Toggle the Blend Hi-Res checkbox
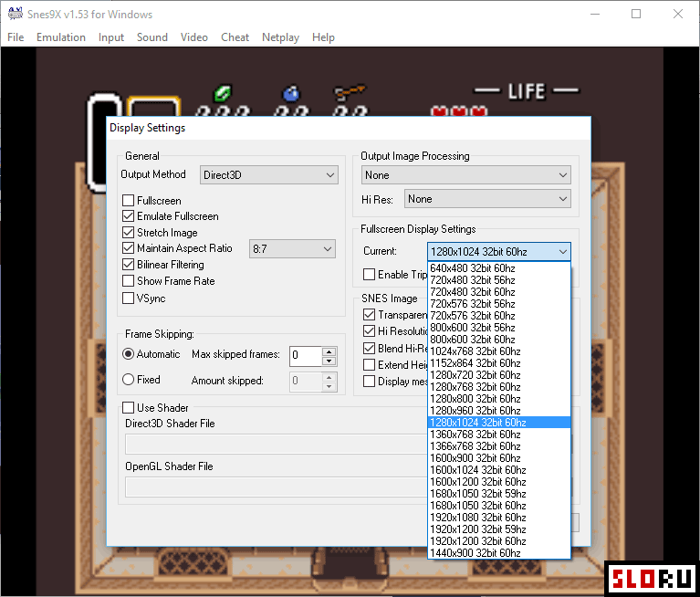Screen dimensions: 700x597 tap(370, 349)
